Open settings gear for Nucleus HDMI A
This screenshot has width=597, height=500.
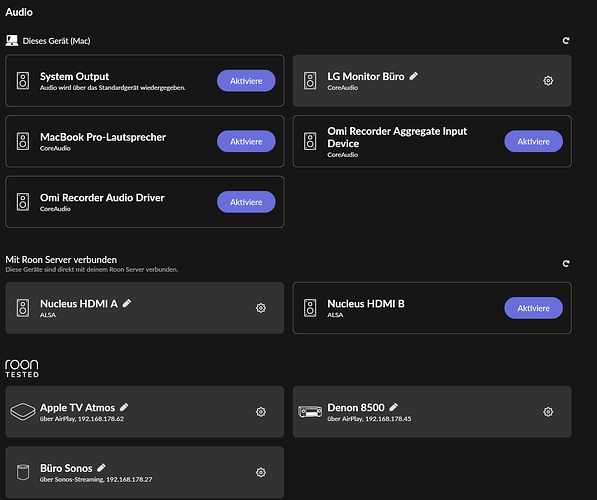(261, 308)
